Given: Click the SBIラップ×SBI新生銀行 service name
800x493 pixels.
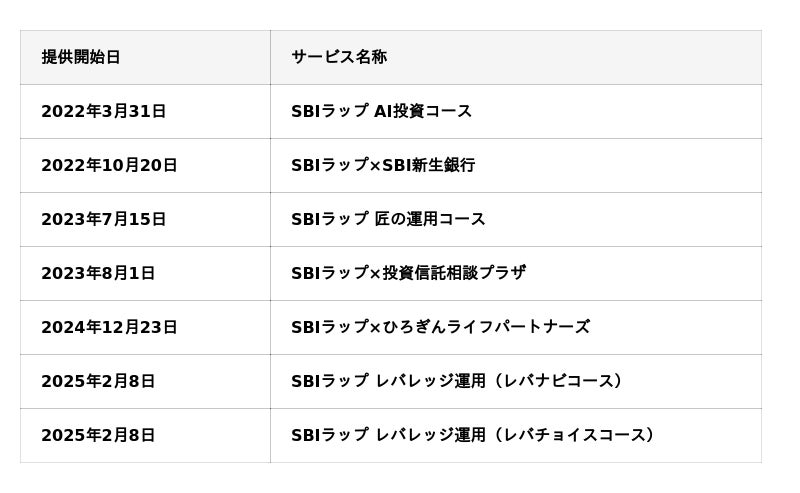Looking at the screenshot, I should coord(383,165).
